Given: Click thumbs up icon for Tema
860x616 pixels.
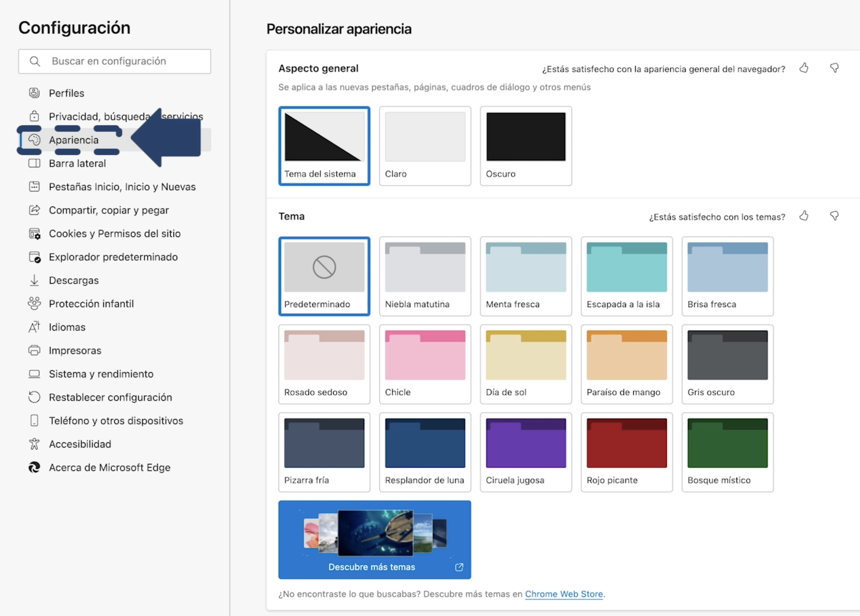Looking at the screenshot, I should coord(803,216).
